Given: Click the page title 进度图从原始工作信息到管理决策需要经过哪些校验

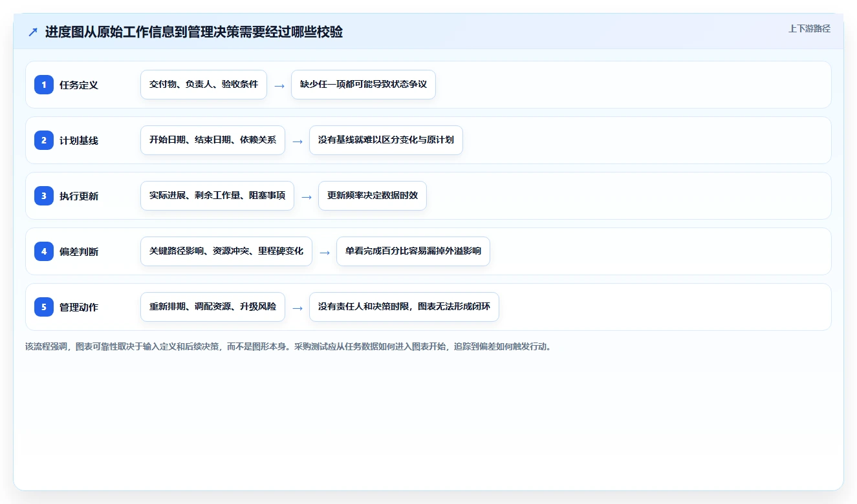Looking at the screenshot, I should [194, 32].
